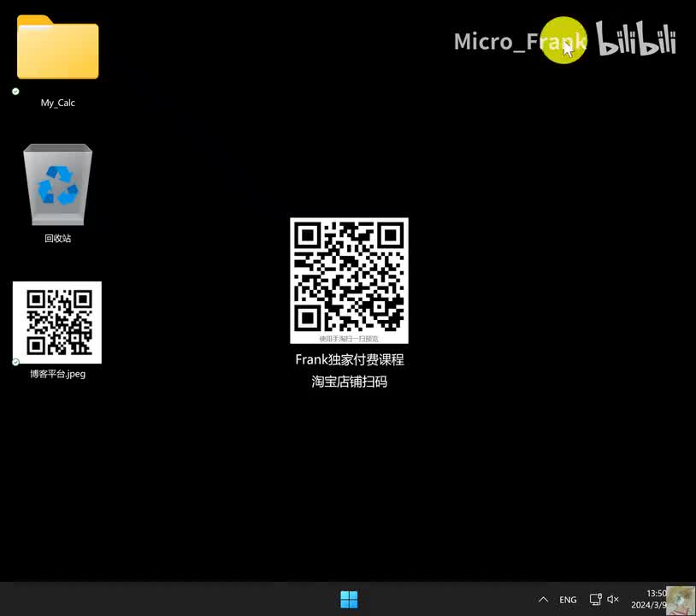Switch the ENG input language indicator
Screen dimensions: 696x616
(x=568, y=600)
